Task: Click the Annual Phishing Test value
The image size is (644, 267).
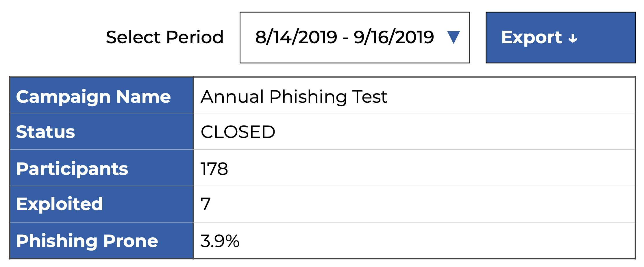Action: click(x=294, y=96)
